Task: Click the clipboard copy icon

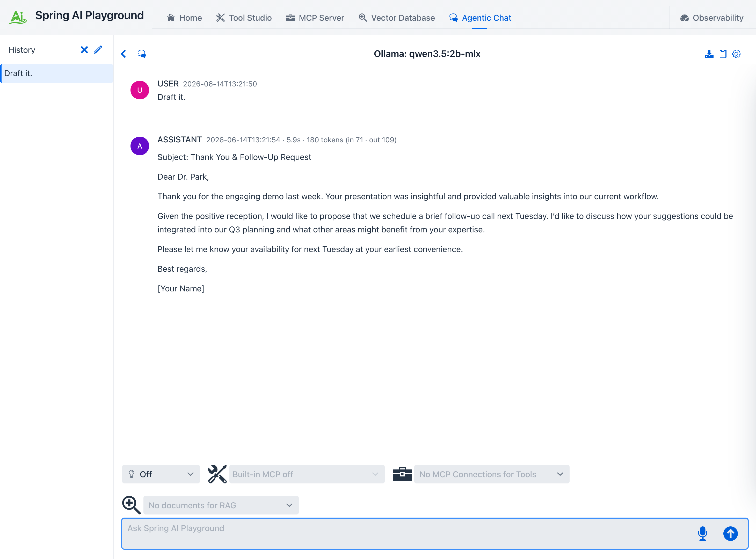Action: click(723, 54)
